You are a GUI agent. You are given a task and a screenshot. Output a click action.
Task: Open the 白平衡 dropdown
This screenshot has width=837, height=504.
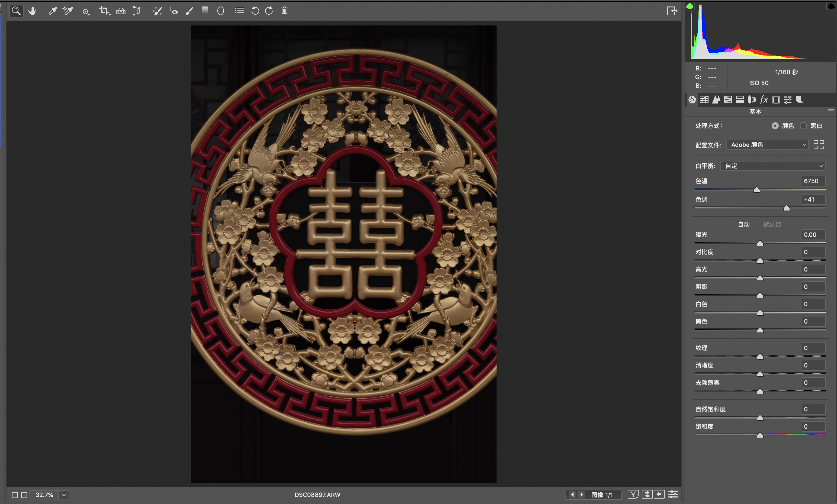773,166
